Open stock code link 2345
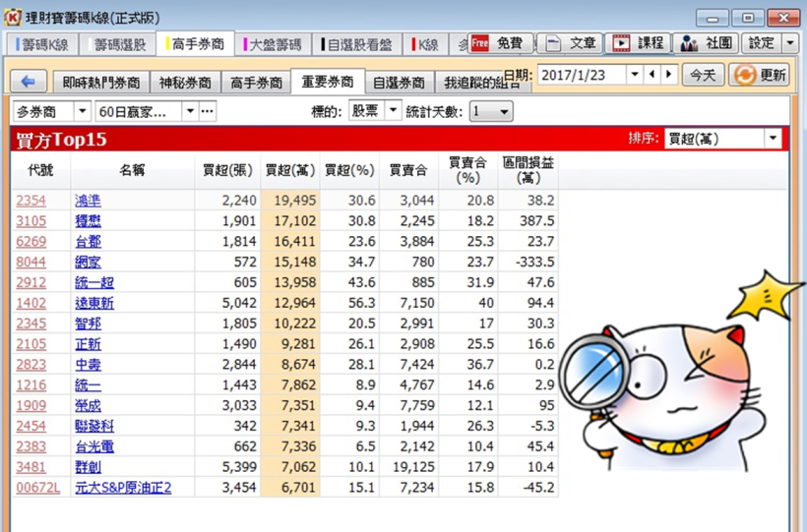The image size is (807, 532). pos(31,324)
